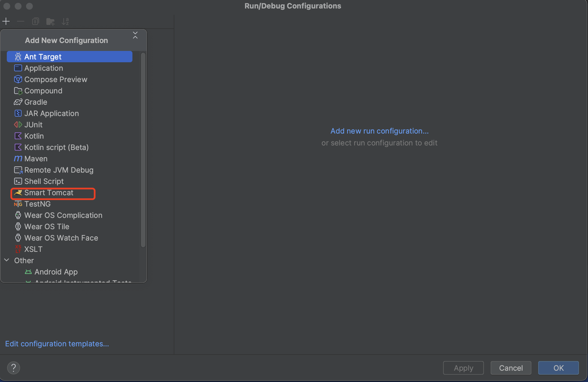This screenshot has width=588, height=382.
Task: Click the Copy Configuration toolbar icon
Action: pyautogui.click(x=35, y=22)
